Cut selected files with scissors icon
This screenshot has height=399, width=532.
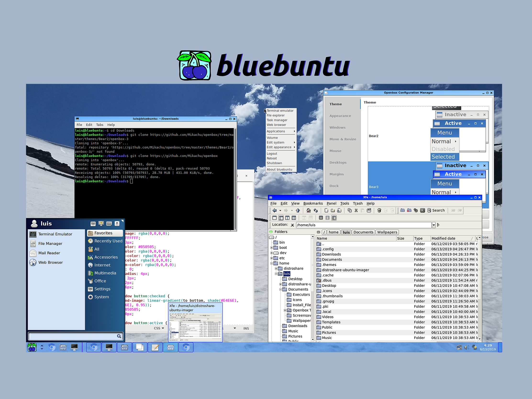point(356,211)
